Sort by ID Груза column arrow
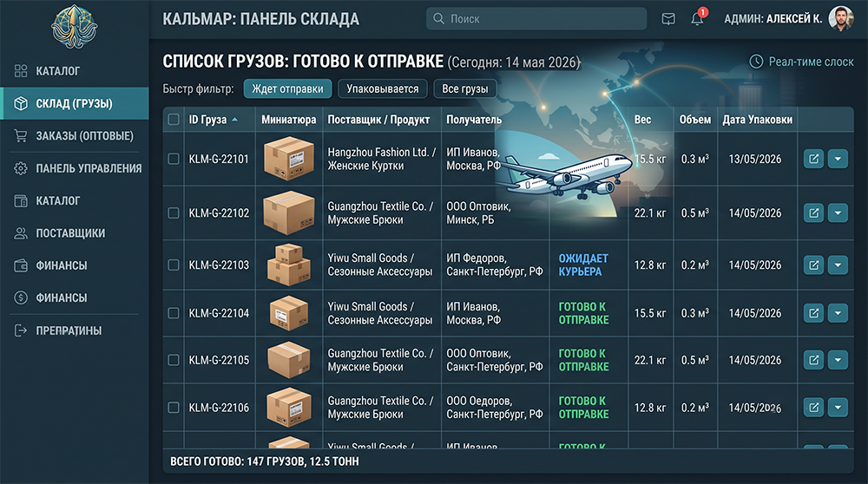868x484 pixels. (234, 120)
